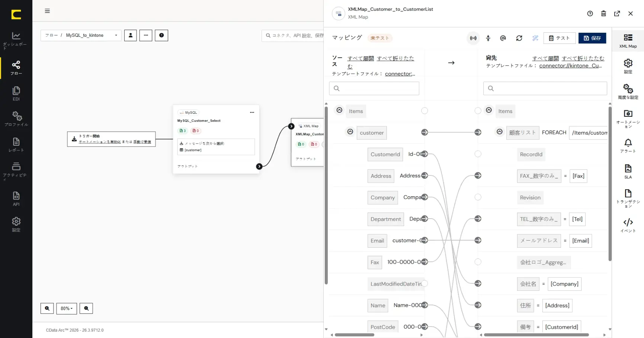Screen dimensions: 644x338
Task: Click the CData Arc logo
Action: coord(16,15)
